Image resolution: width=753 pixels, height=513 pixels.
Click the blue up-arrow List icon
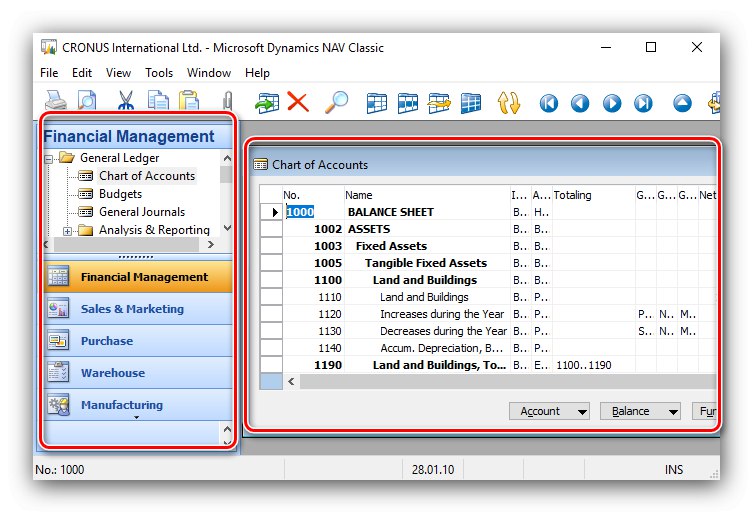(x=682, y=103)
